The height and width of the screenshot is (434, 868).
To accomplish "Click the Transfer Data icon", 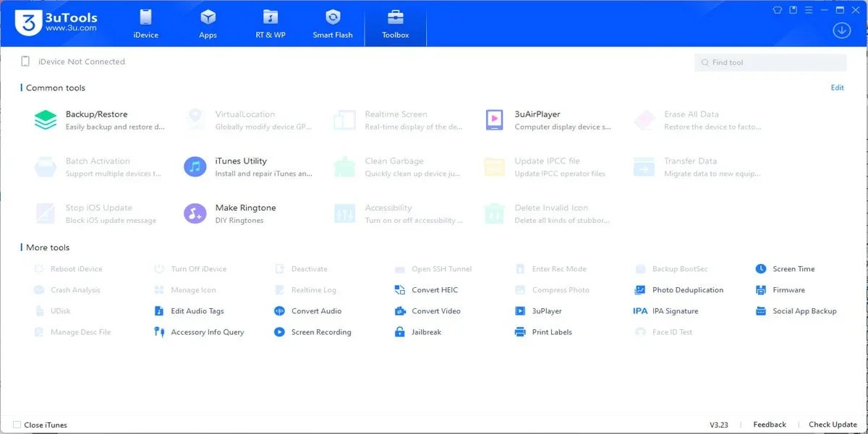I will pyautogui.click(x=644, y=167).
